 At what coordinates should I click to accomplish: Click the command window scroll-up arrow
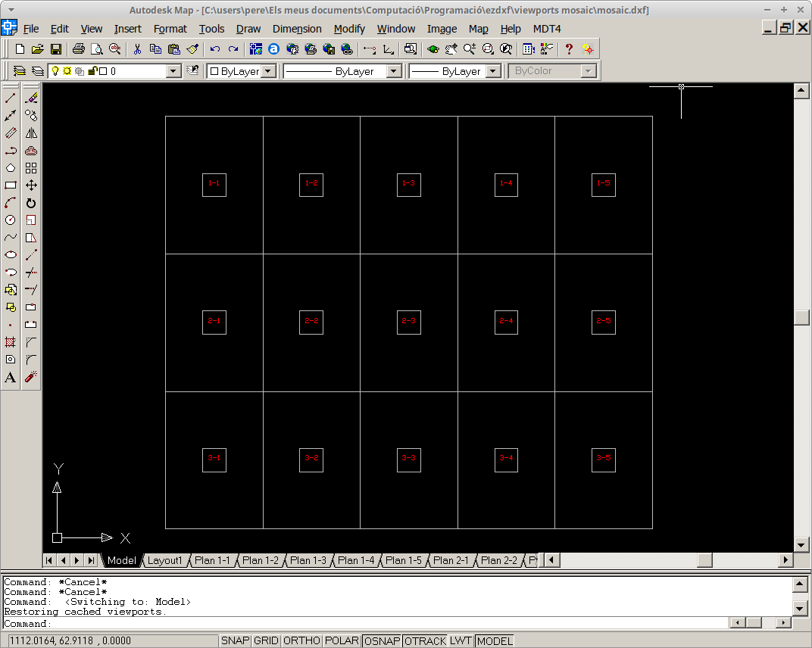800,584
